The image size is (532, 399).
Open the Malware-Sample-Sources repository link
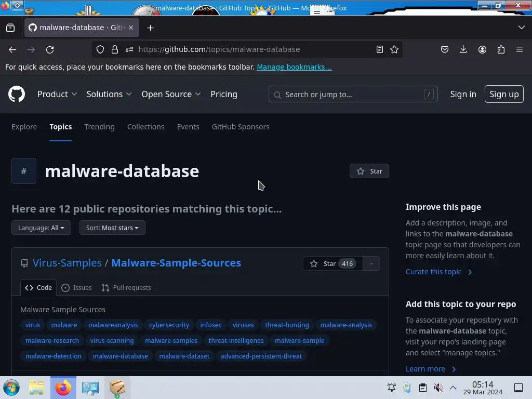(x=176, y=263)
